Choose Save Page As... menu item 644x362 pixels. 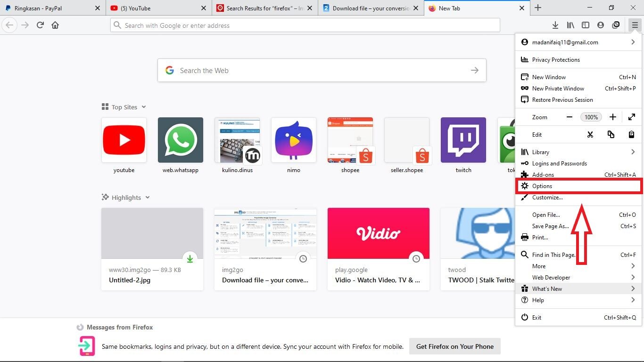click(x=578, y=226)
